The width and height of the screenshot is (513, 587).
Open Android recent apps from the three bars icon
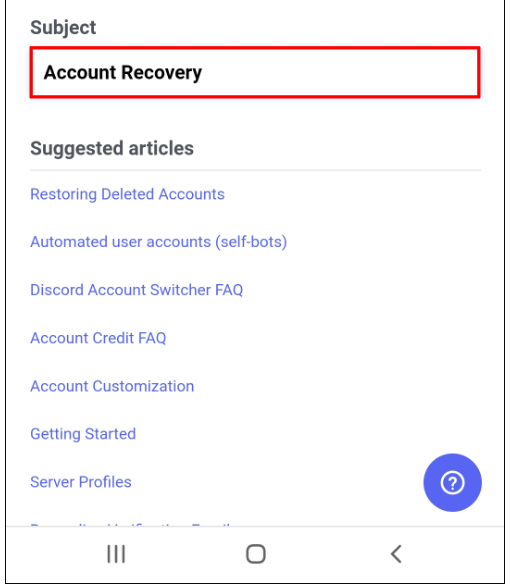click(116, 554)
